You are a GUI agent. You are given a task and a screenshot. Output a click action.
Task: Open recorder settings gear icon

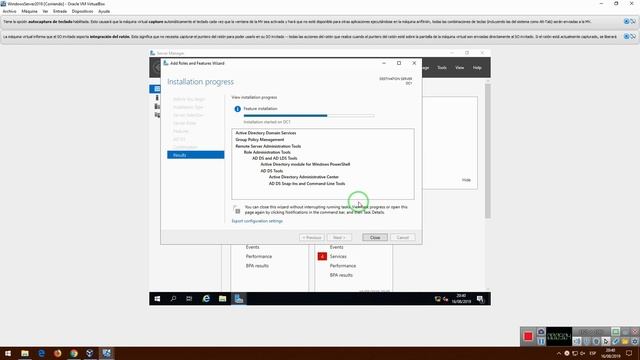[x=635, y=341]
